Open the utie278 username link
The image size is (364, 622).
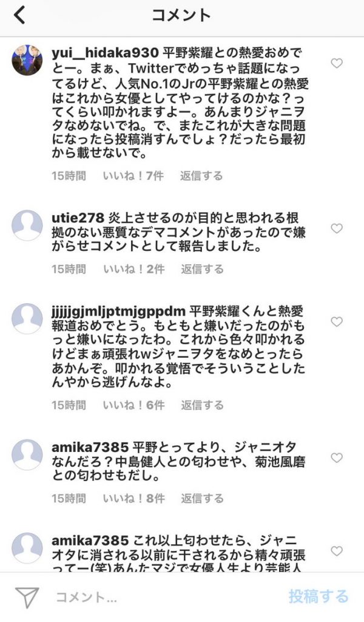[x=78, y=218]
